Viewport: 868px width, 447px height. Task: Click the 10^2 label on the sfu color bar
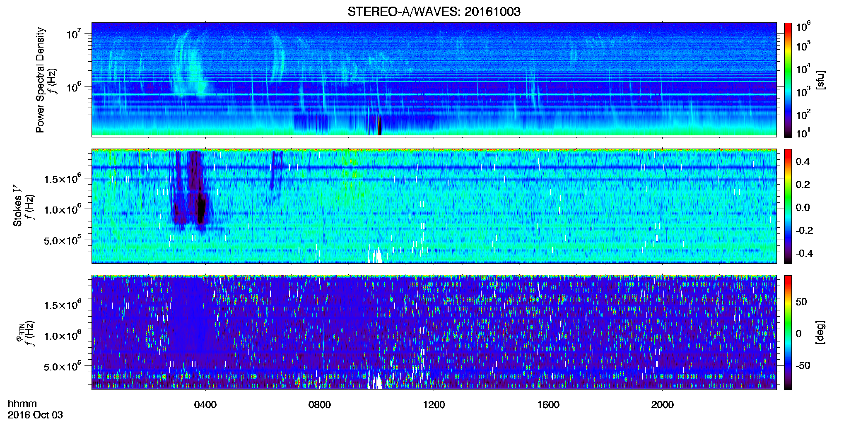(x=803, y=114)
